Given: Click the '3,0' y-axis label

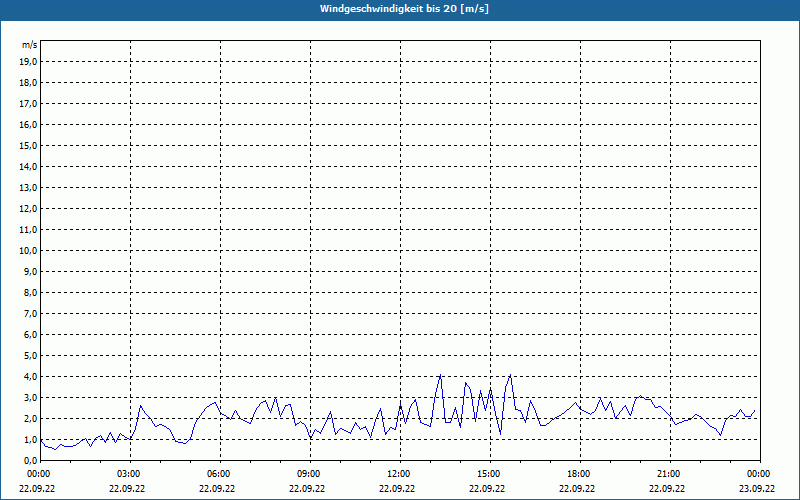Looking at the screenshot, I should [x=32, y=397].
